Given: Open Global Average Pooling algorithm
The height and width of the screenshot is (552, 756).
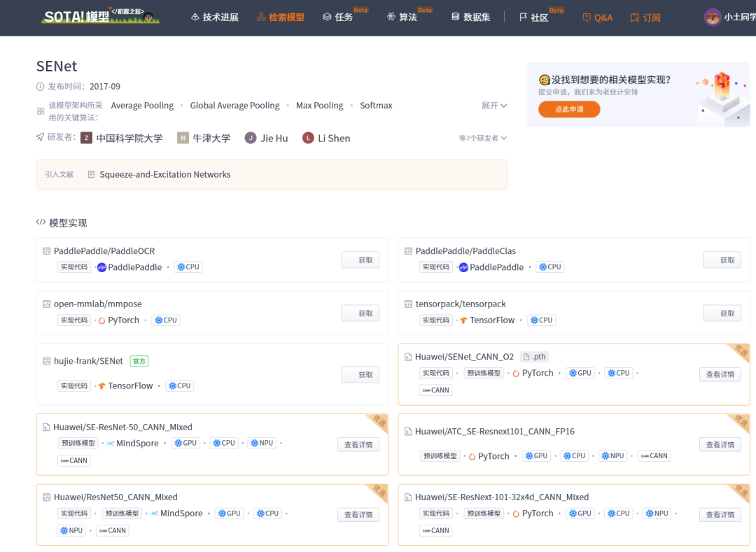Looking at the screenshot, I should 234,106.
